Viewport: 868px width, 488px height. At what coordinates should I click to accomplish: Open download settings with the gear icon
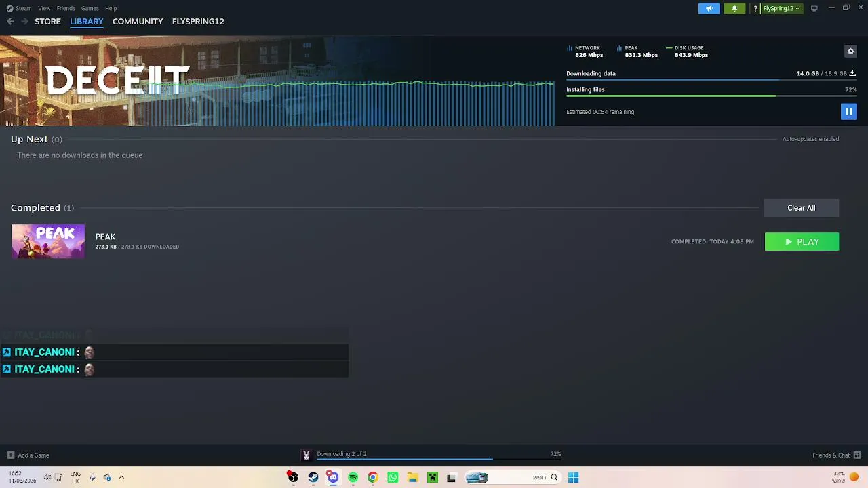pos(850,51)
